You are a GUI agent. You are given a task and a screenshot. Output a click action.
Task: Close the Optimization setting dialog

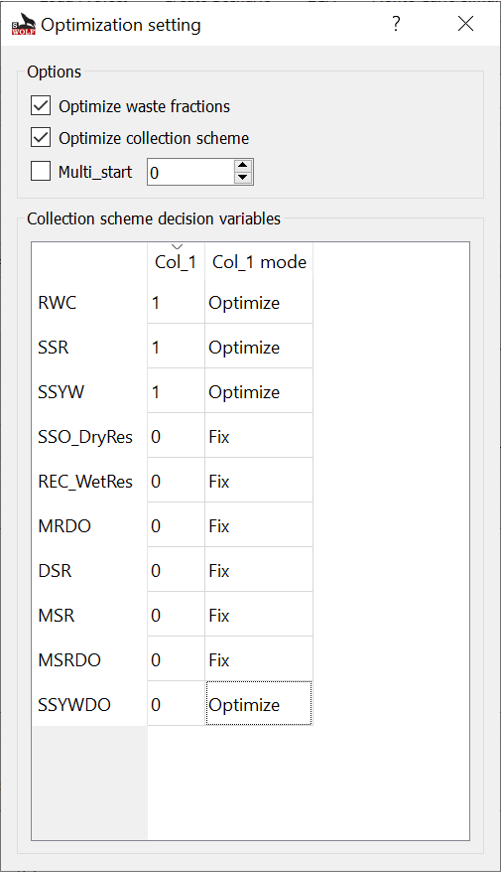coord(465,23)
